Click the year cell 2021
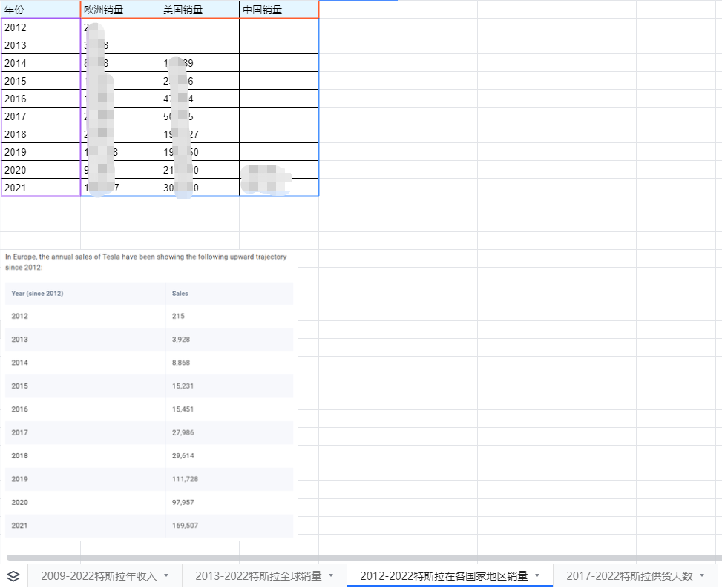Screen dimensions: 722x588 41,188
